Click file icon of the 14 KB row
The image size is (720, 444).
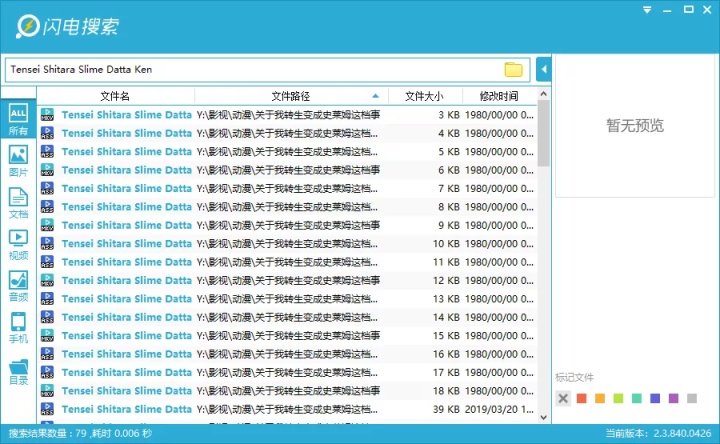(x=47, y=317)
